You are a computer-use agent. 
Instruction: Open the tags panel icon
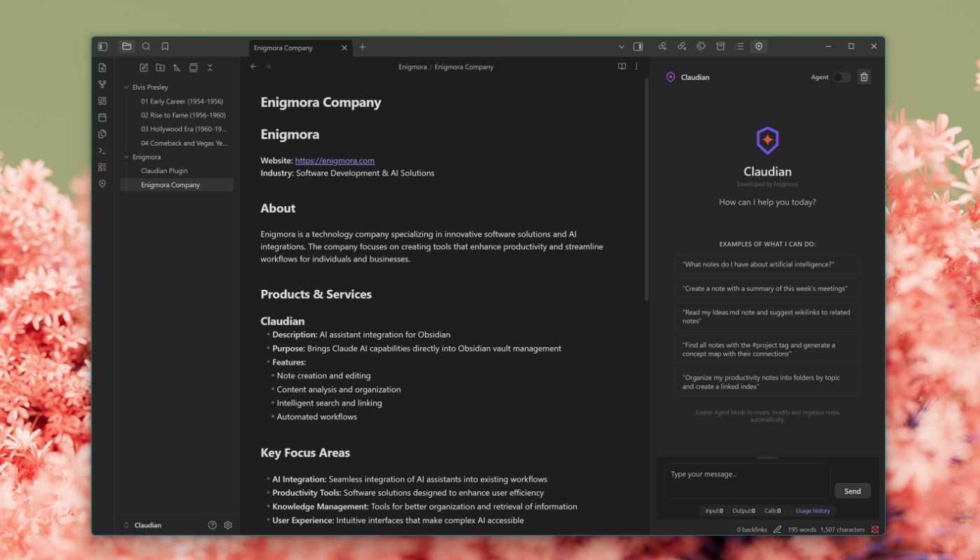point(701,46)
